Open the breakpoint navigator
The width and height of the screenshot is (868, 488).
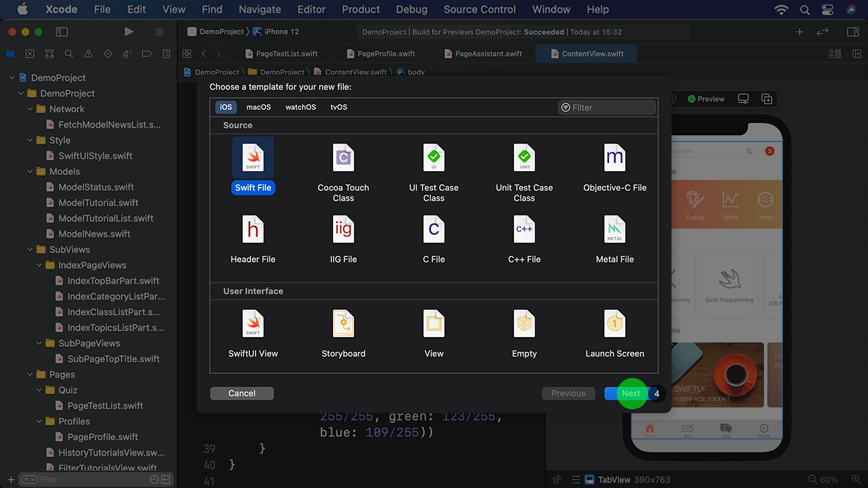point(147,54)
